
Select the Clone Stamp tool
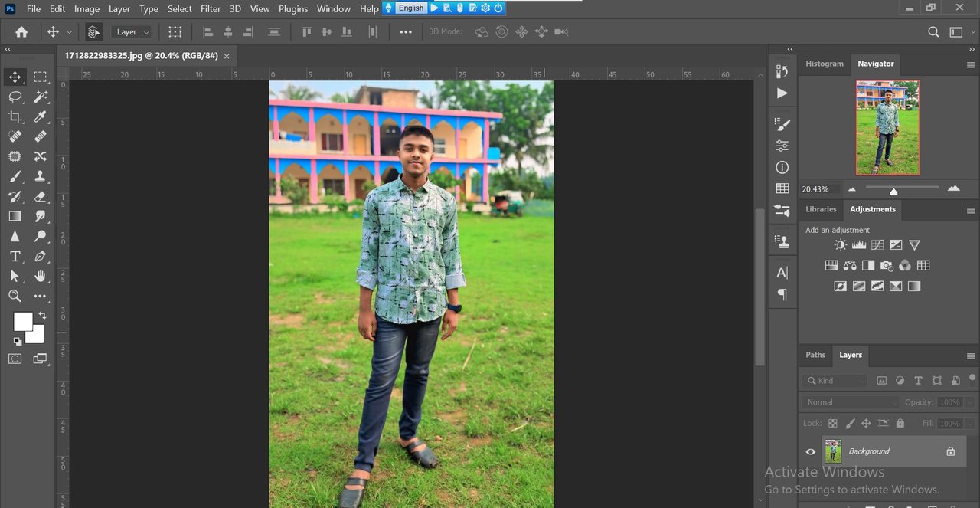tap(41, 177)
